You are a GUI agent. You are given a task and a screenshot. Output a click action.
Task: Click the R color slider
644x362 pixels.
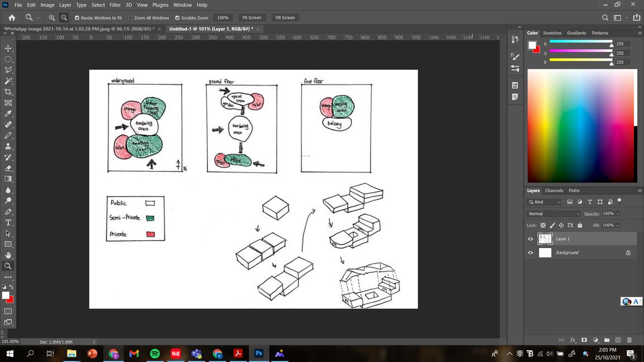coord(581,42)
